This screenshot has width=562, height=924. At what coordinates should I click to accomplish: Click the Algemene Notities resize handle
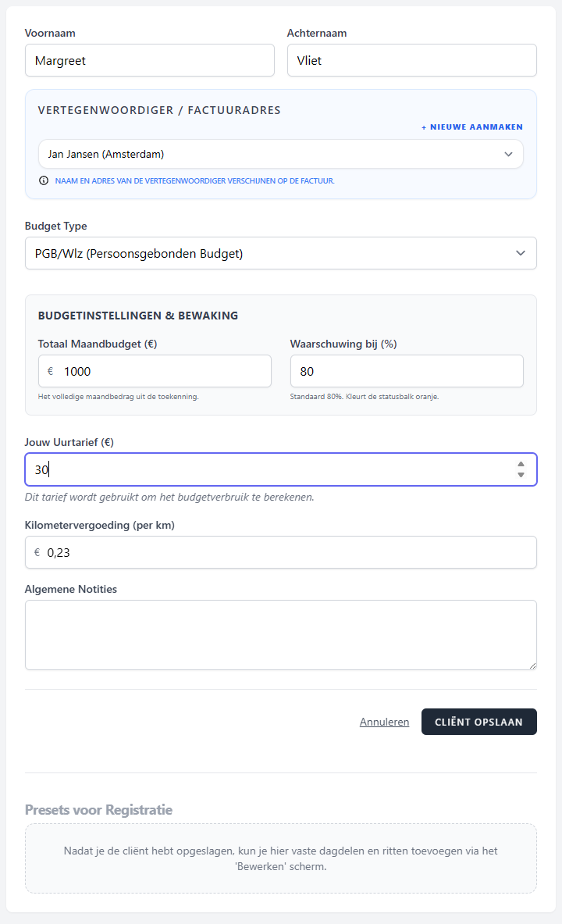coord(532,665)
